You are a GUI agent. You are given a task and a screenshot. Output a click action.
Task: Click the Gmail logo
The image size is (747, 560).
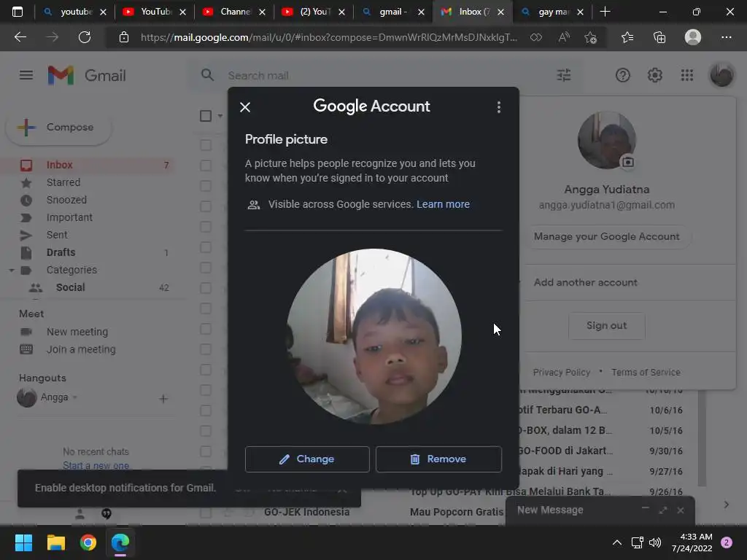(x=87, y=75)
